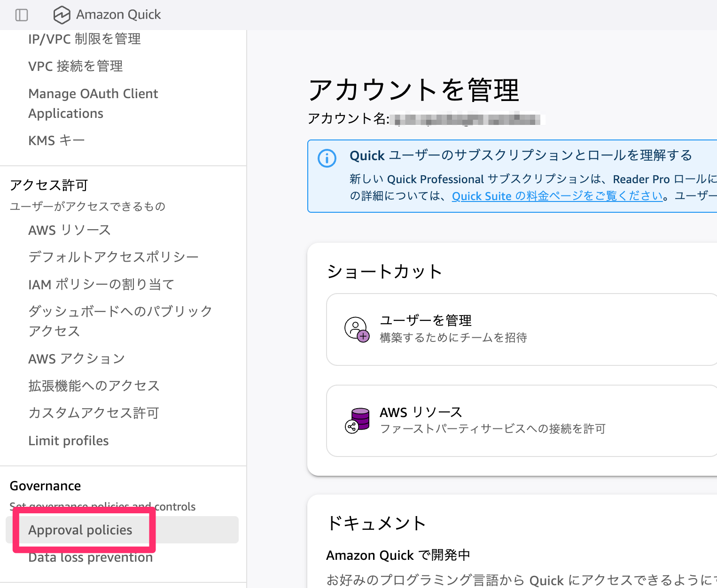Click Amazon Quick で開発中 text
Image resolution: width=717 pixels, height=588 pixels.
point(398,555)
